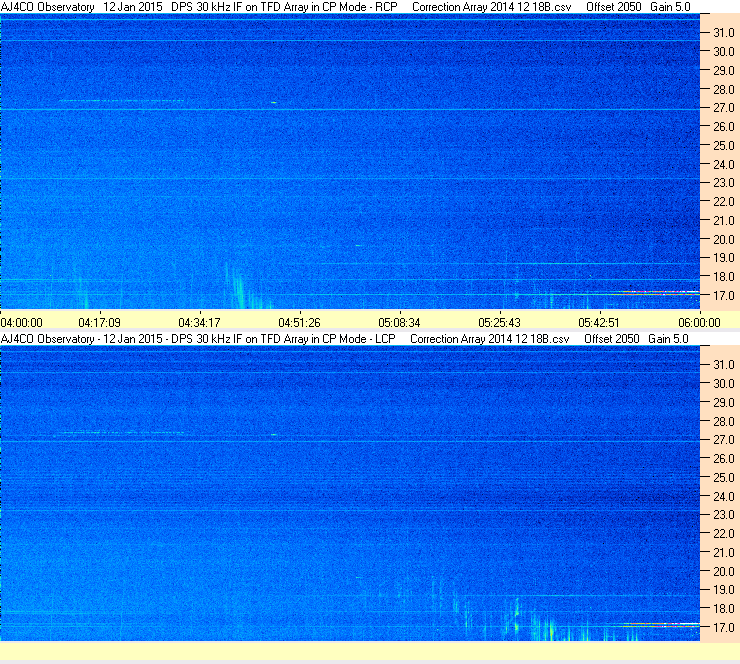
Task: Click 27.0 frequency label in LCP panel
Action: [723, 440]
